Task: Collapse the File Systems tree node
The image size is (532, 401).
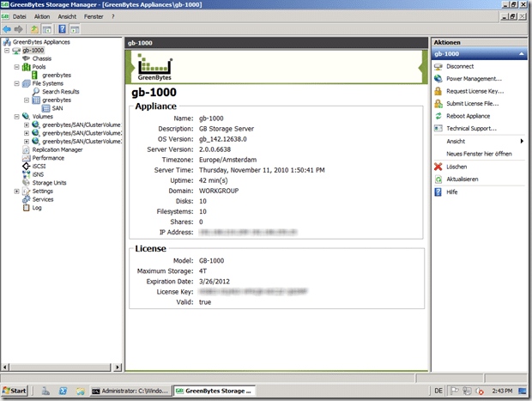Action: [16, 83]
